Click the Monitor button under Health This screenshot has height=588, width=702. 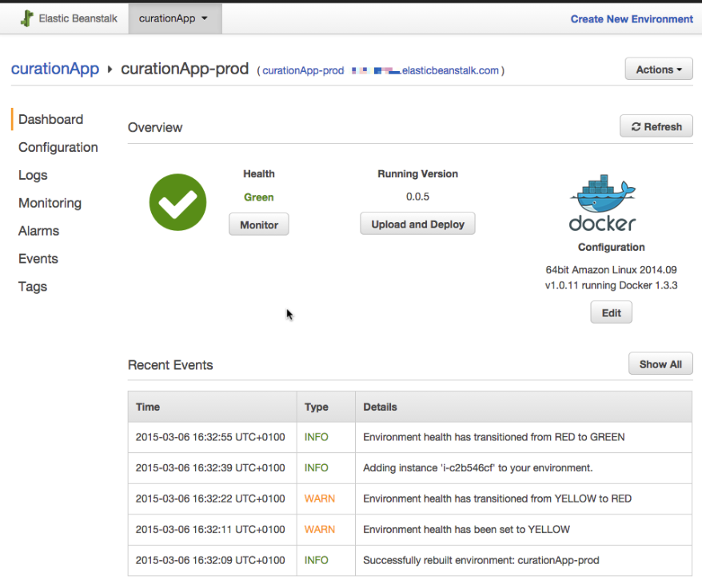point(259,225)
